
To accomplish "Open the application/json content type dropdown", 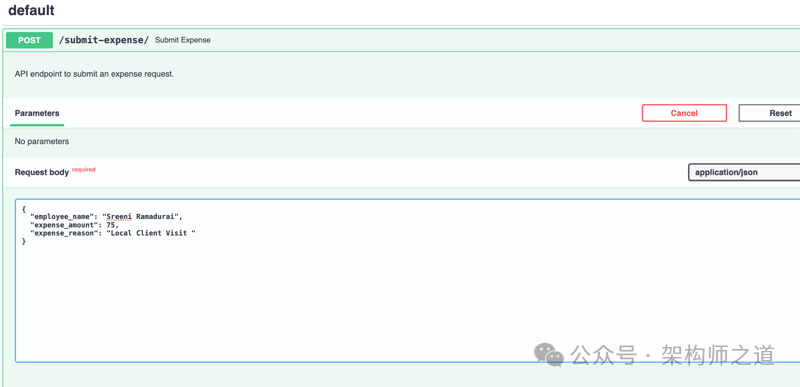I will click(x=744, y=172).
